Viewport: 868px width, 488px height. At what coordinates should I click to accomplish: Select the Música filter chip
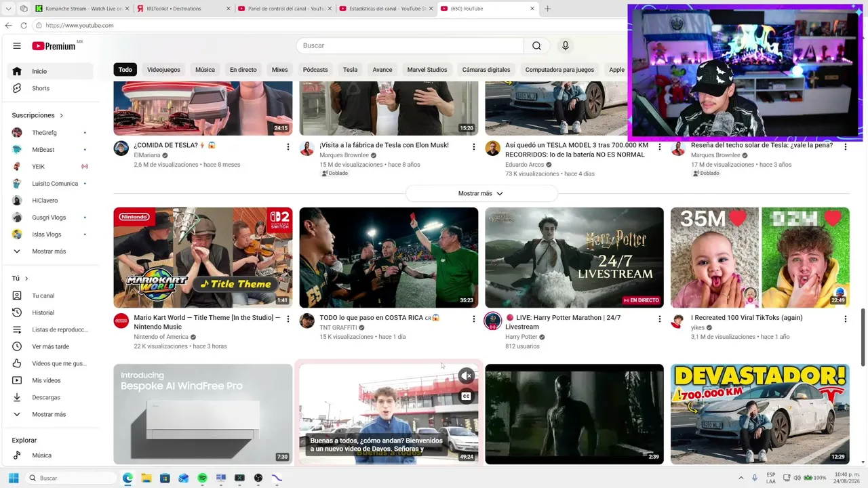tap(205, 70)
